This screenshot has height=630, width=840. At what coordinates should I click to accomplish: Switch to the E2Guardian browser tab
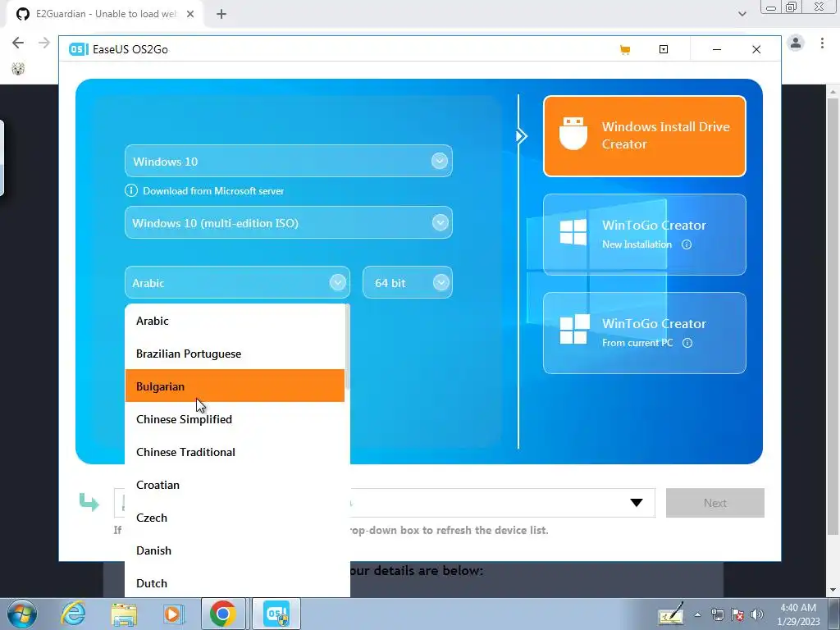[x=106, y=14]
